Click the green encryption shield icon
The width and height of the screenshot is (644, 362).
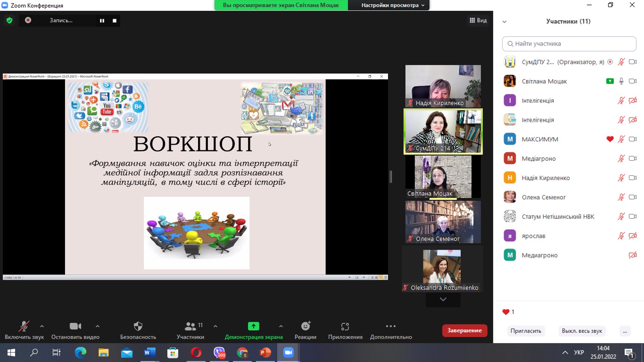pyautogui.click(x=9, y=20)
